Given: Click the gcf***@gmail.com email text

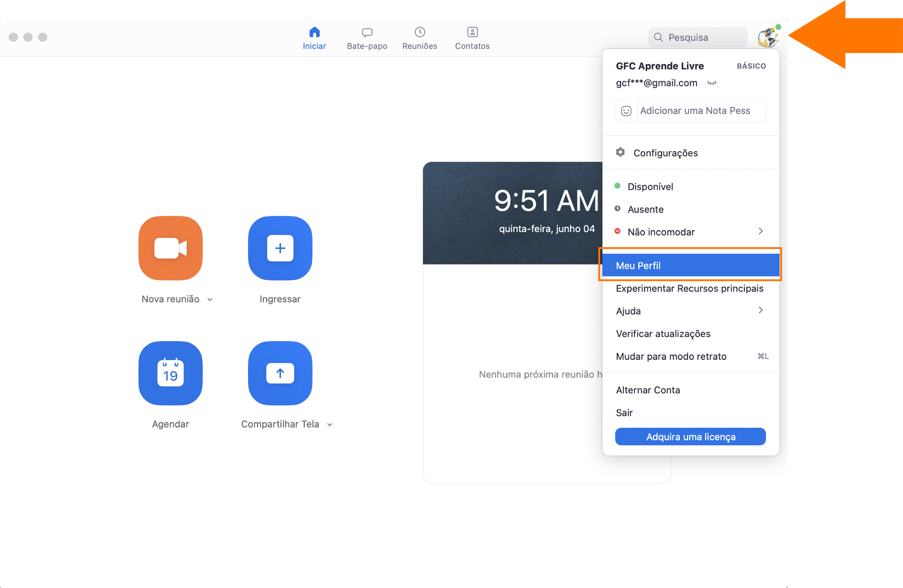Looking at the screenshot, I should [x=656, y=83].
